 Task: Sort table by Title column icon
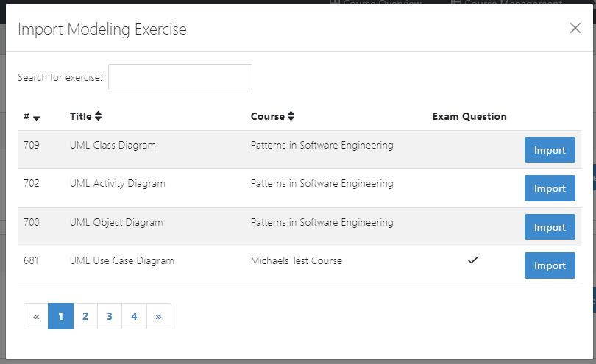[99, 116]
